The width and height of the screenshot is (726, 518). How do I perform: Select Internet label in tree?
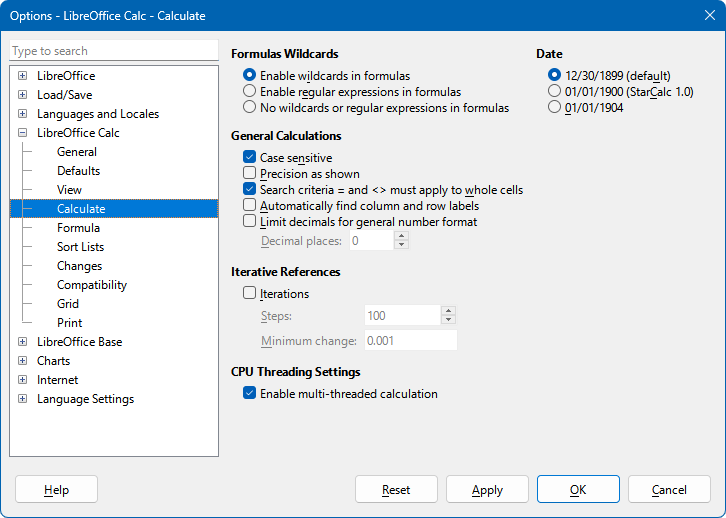(x=57, y=380)
